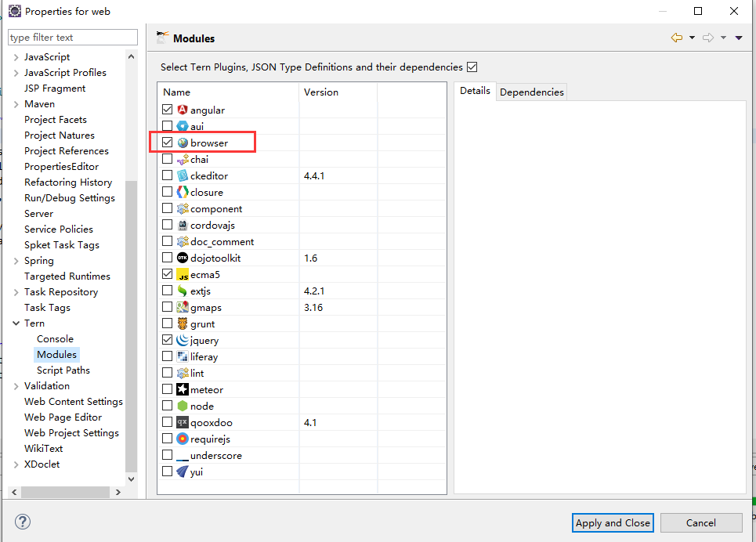Image resolution: width=756 pixels, height=542 pixels.
Task: Click the tree horizontal scrollbar thumb
Action: (66, 493)
